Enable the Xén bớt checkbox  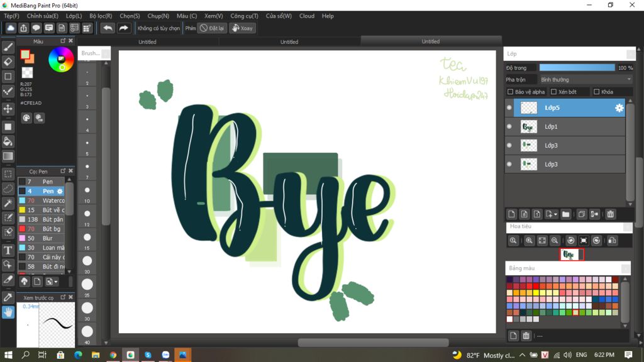(x=553, y=92)
